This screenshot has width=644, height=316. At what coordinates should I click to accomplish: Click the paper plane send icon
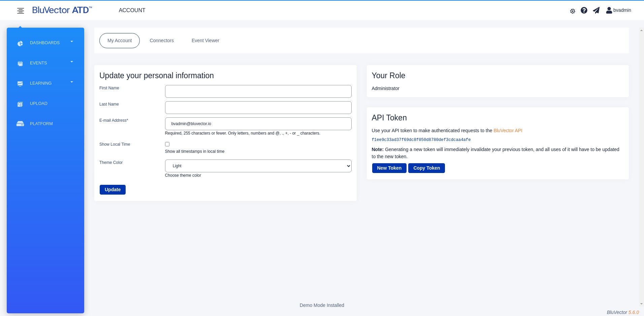click(596, 10)
